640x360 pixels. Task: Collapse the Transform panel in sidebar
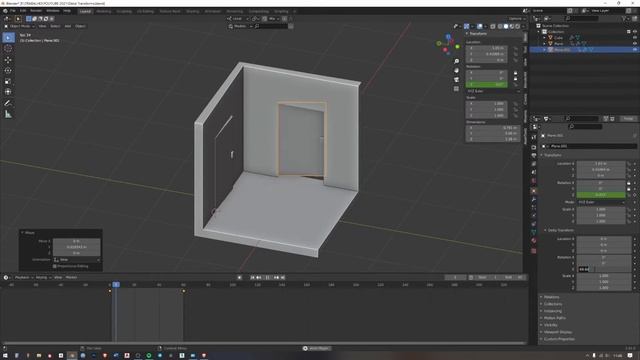(x=477, y=33)
